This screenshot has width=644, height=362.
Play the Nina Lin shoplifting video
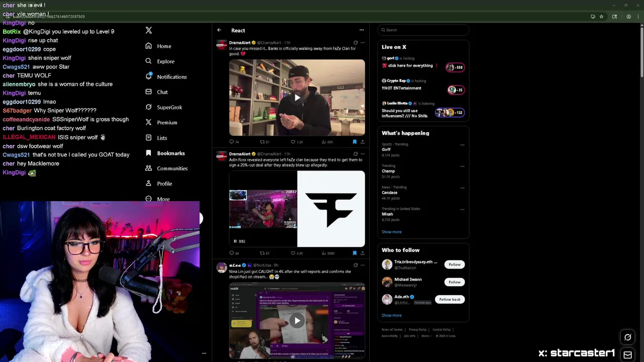pyautogui.click(x=297, y=321)
